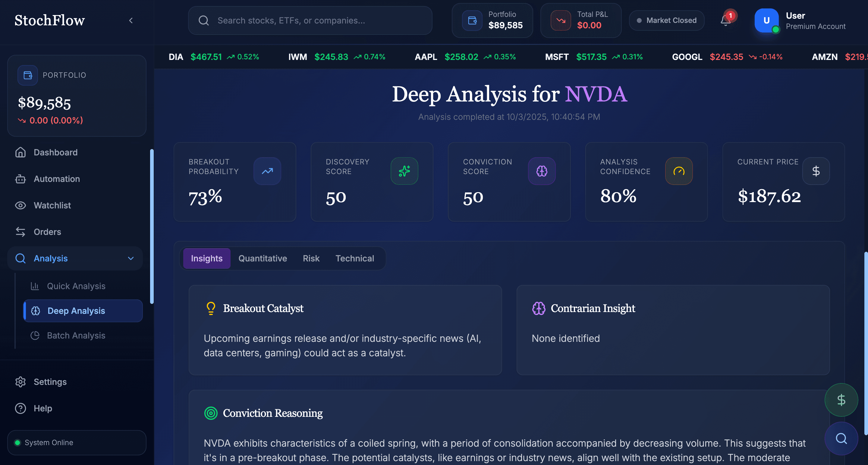The width and height of the screenshot is (868, 465).
Task: Collapse the sidebar with chevron arrow
Action: pyautogui.click(x=131, y=20)
